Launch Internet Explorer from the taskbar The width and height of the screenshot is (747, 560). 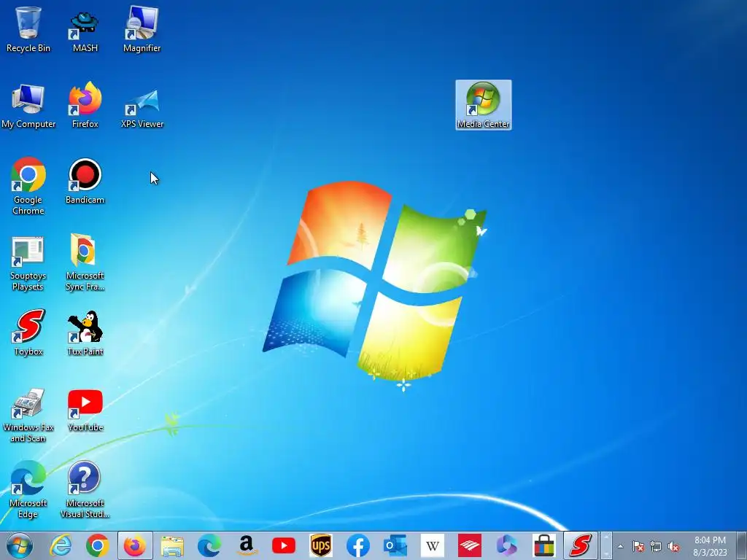point(61,545)
